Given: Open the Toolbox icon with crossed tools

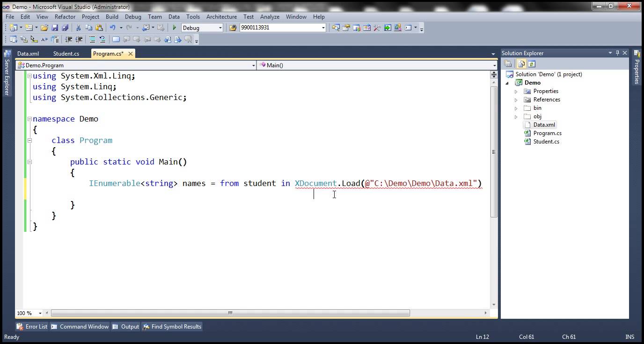Looking at the screenshot, I should click(377, 28).
